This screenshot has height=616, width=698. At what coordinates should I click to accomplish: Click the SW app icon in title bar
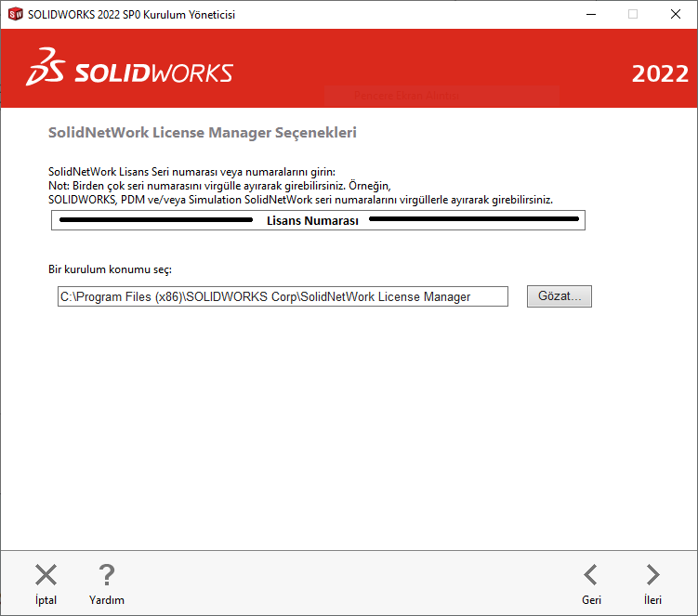[x=15, y=14]
